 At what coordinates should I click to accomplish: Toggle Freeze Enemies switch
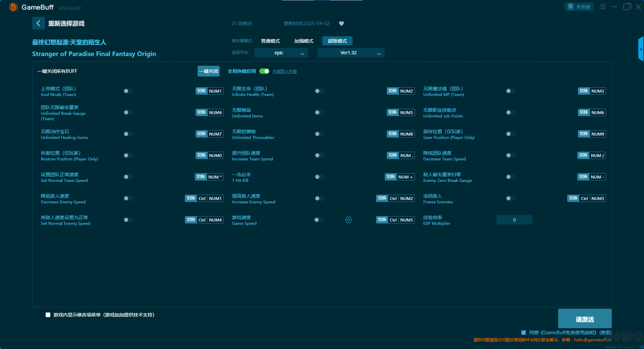click(x=511, y=198)
